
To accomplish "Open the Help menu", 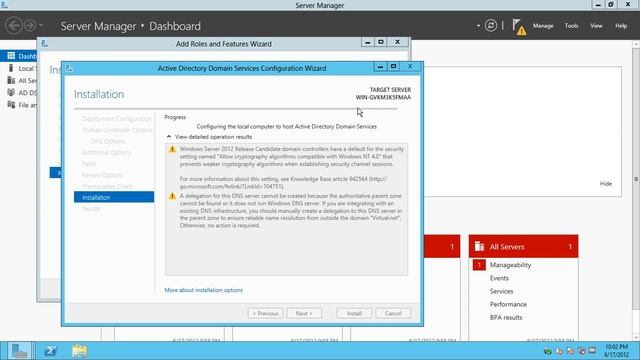I will [x=621, y=26].
